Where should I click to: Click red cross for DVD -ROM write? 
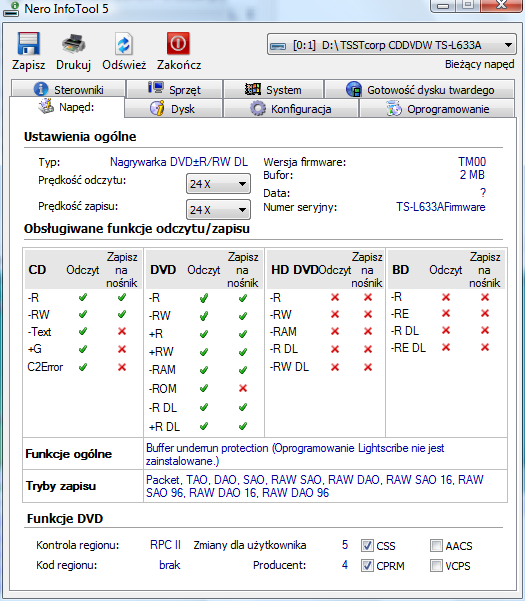243,388
